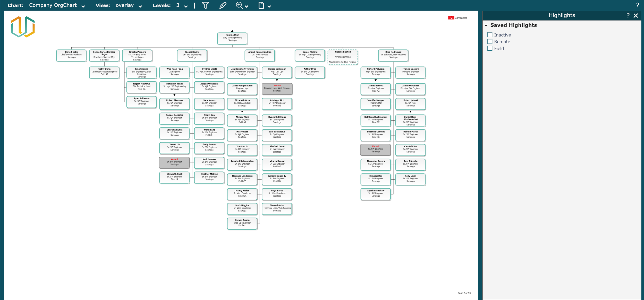Click the top-right help question mark

(637, 5)
